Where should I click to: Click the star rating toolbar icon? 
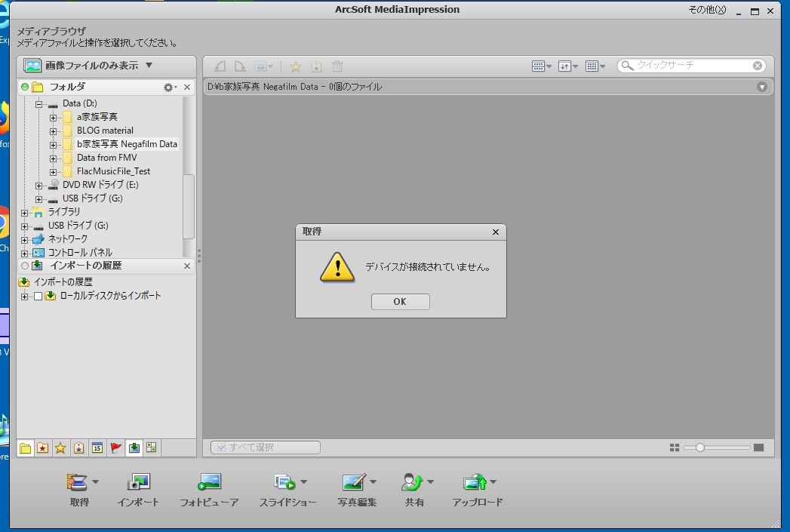pos(296,66)
